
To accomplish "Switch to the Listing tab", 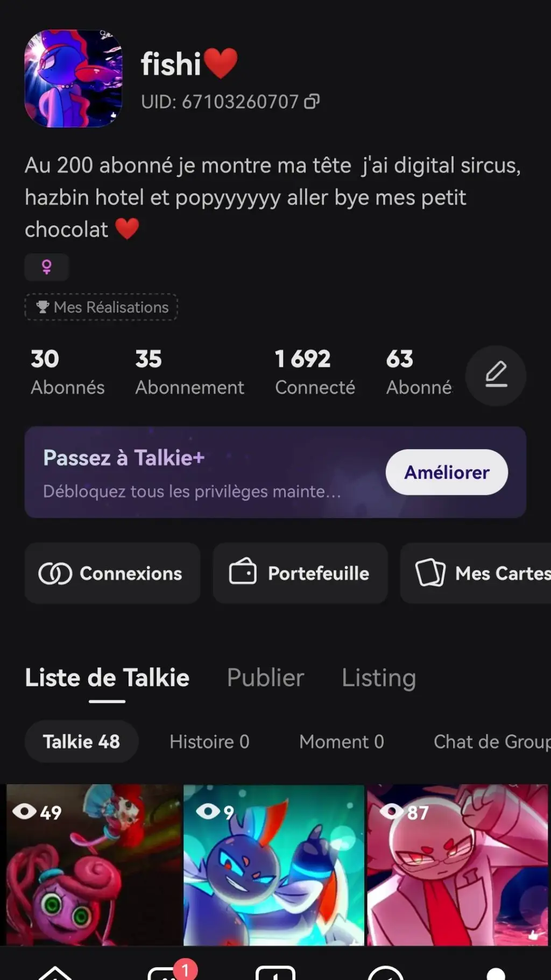I will pos(379,678).
